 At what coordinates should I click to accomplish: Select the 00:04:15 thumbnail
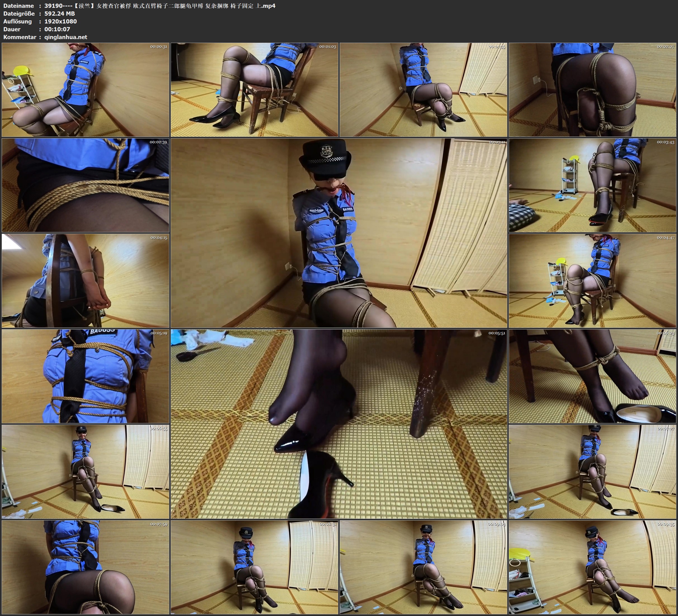click(x=85, y=281)
